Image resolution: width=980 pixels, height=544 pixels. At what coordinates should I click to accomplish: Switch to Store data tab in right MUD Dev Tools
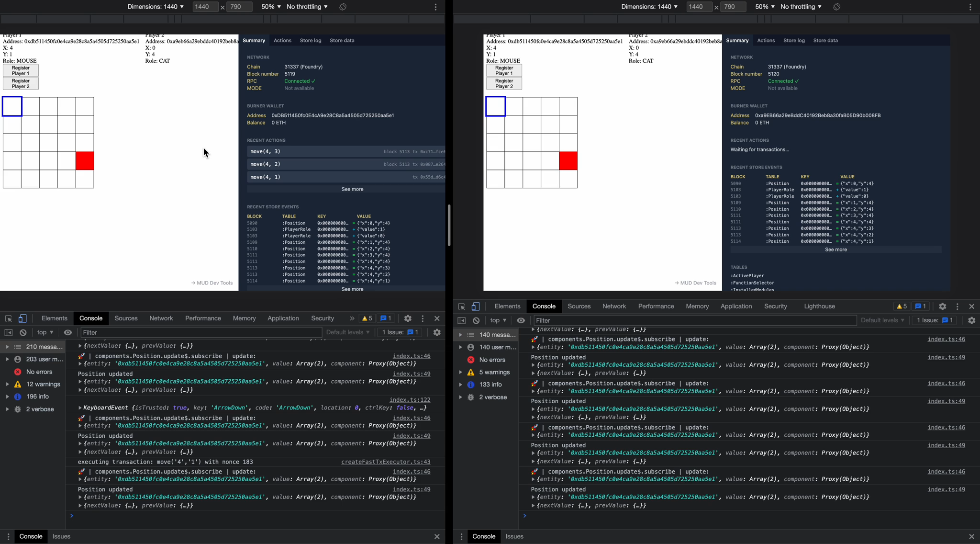click(x=825, y=41)
